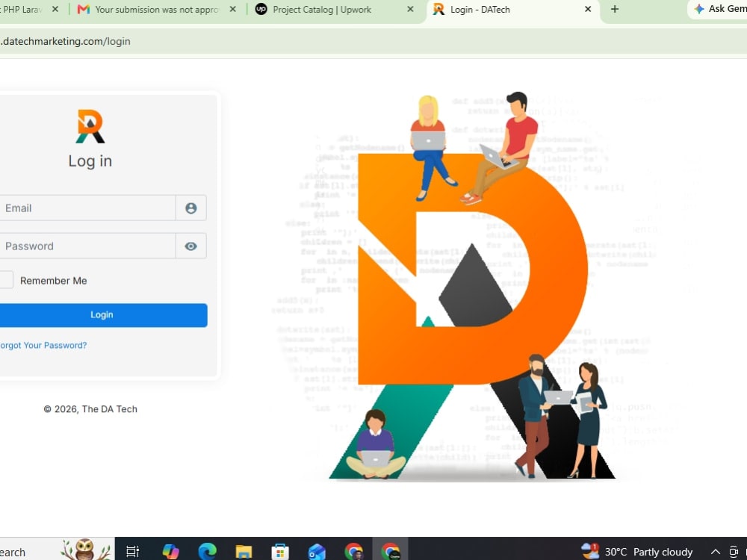Click the Meet Now icon in system tray
The image size is (747, 560).
coord(734,552)
